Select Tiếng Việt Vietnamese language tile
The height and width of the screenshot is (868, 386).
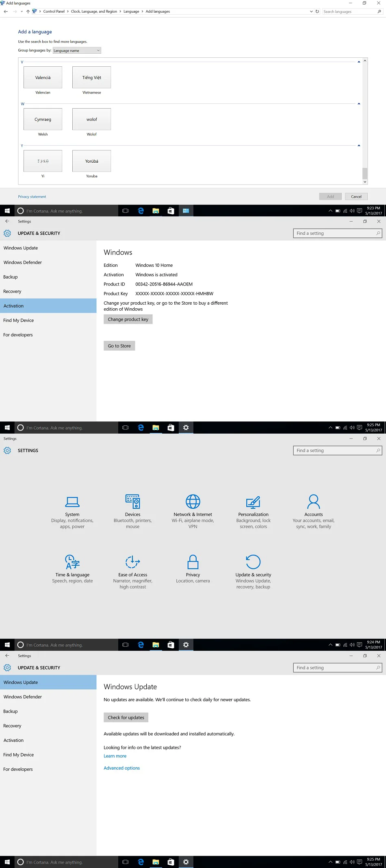click(x=92, y=77)
